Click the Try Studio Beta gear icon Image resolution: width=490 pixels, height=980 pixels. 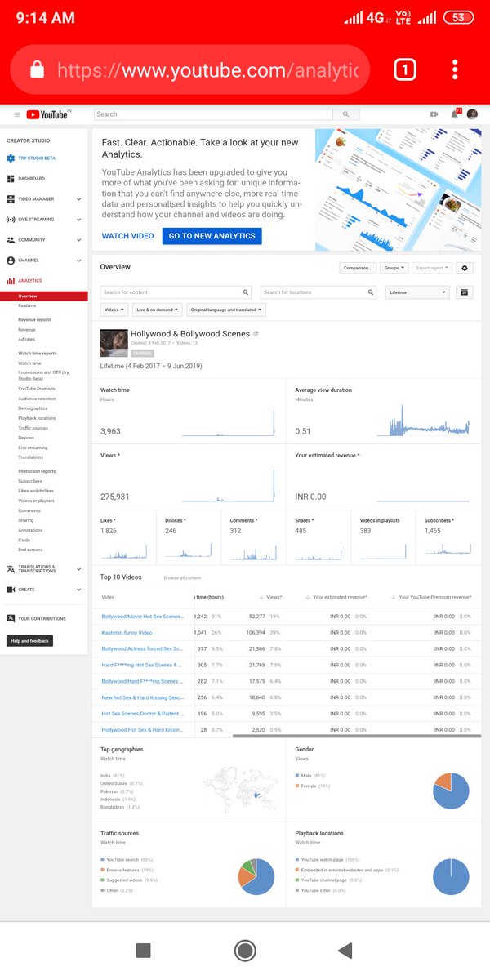(11, 158)
